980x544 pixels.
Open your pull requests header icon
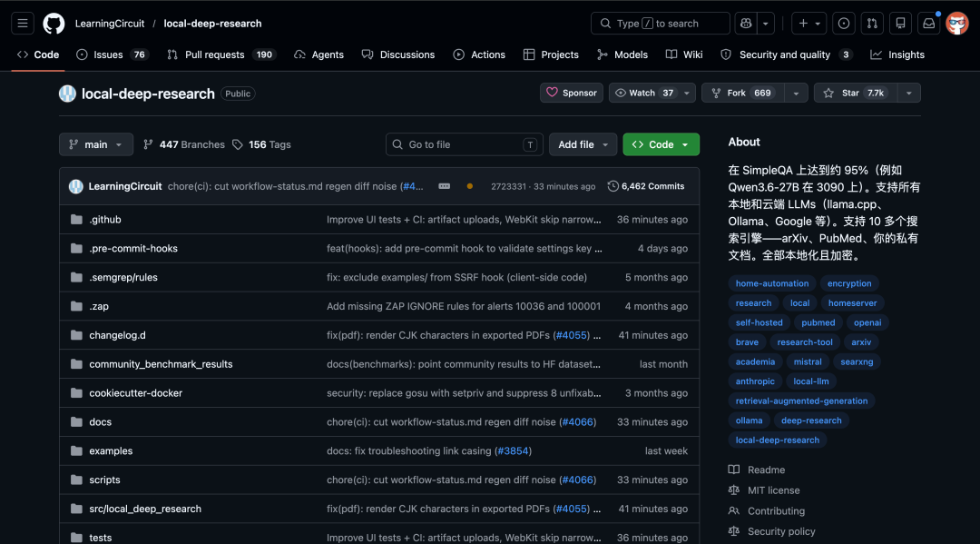point(872,23)
